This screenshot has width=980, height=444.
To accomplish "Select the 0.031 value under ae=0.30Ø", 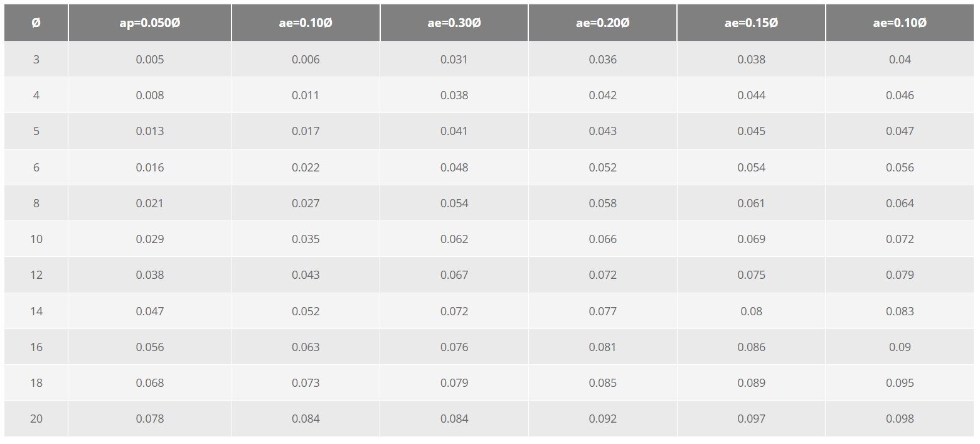I will tap(454, 60).
